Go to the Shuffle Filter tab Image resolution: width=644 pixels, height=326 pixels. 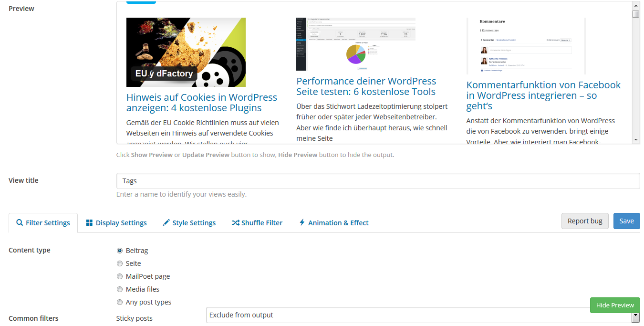tap(257, 223)
